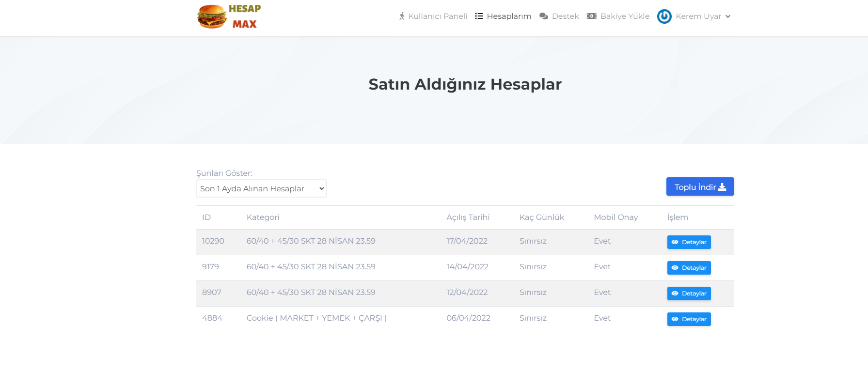Click the date 17/04/2022
Viewport: 868px width, 387px height.
(x=467, y=241)
